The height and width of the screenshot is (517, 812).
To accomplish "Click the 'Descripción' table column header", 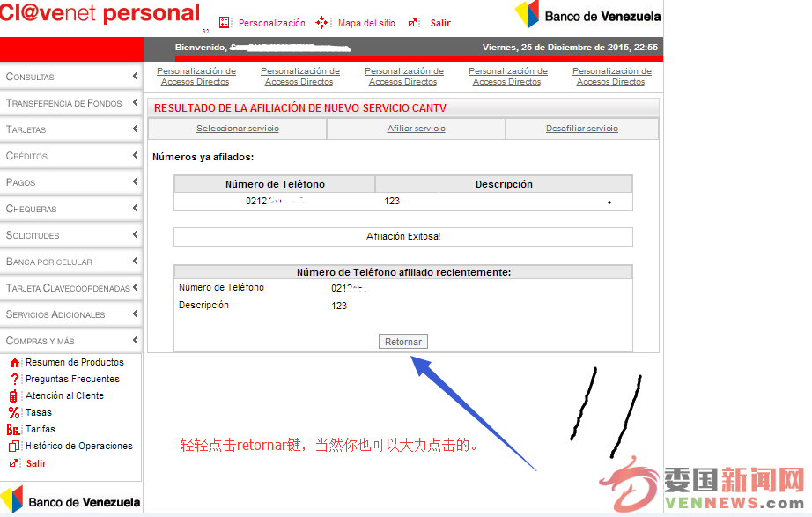I will point(504,184).
